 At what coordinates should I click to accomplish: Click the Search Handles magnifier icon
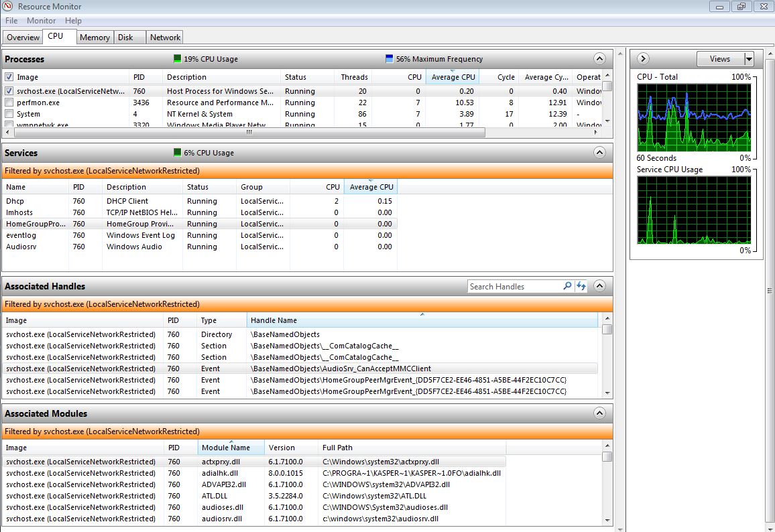(567, 286)
